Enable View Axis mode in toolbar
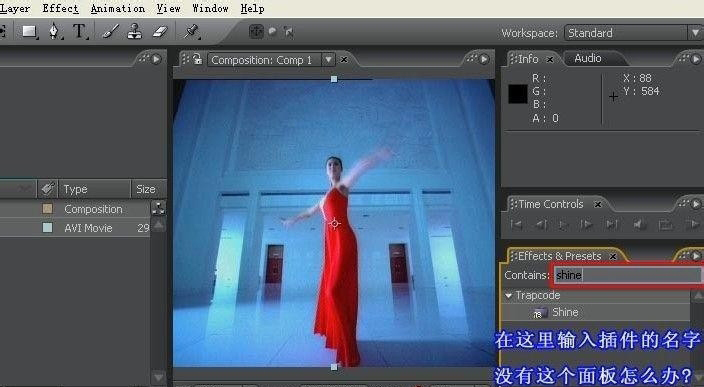This screenshot has height=387, width=704. click(288, 32)
